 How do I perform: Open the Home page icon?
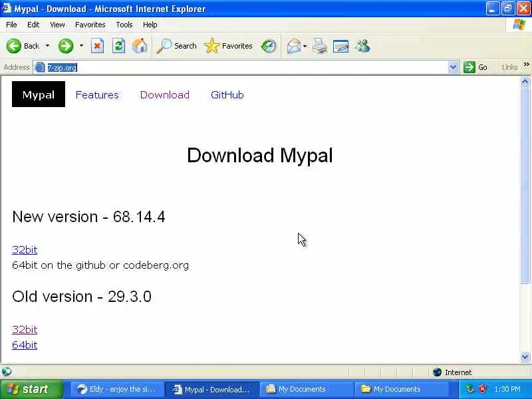[x=140, y=46]
